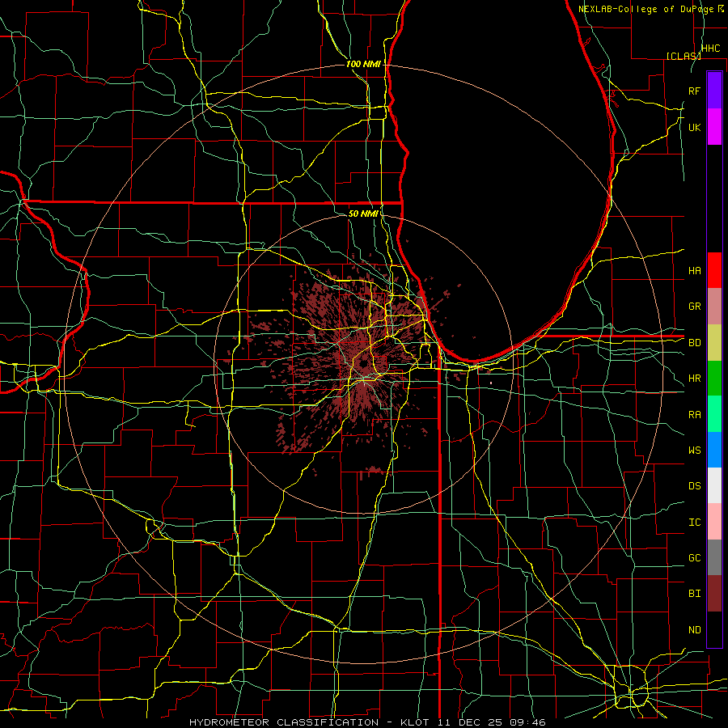
Task: Click the GR legend label
Action: (694, 307)
